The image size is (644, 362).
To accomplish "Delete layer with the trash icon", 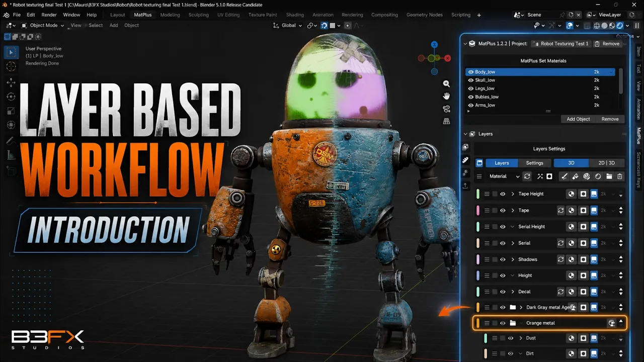I will click(x=620, y=176).
